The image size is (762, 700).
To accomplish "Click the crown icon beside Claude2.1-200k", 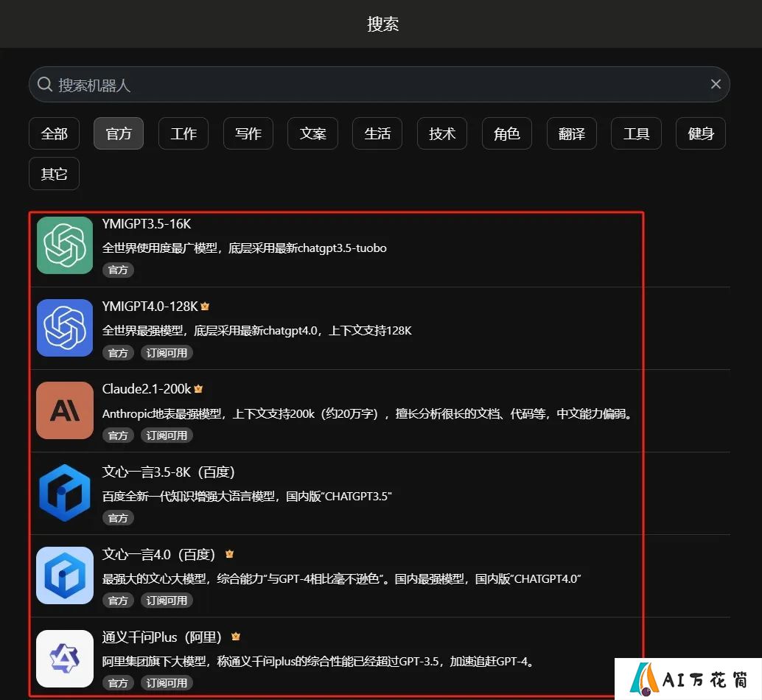I will click(x=198, y=388).
